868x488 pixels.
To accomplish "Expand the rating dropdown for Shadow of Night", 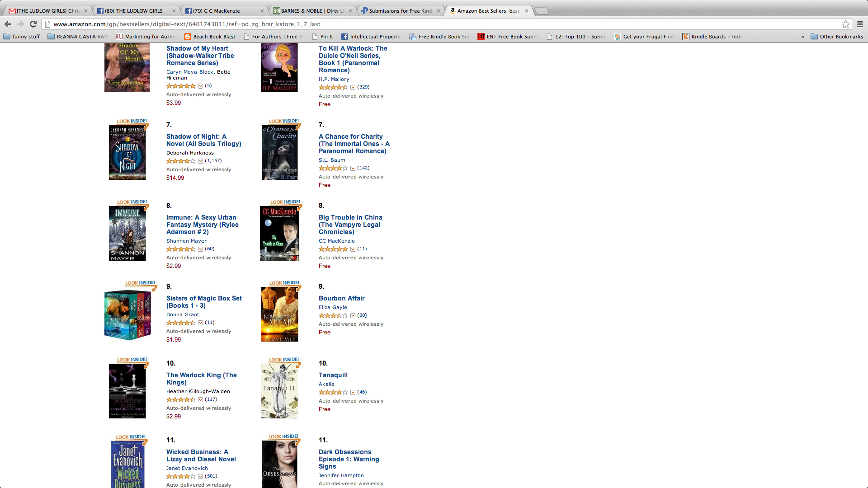I will (x=200, y=161).
